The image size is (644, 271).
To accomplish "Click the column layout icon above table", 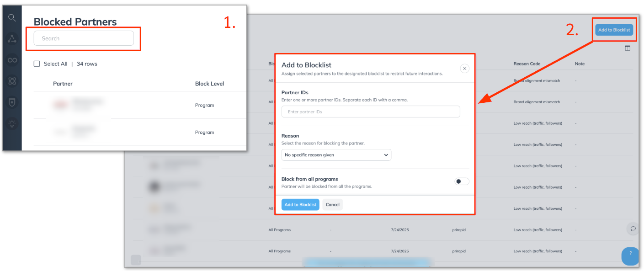I will [628, 48].
